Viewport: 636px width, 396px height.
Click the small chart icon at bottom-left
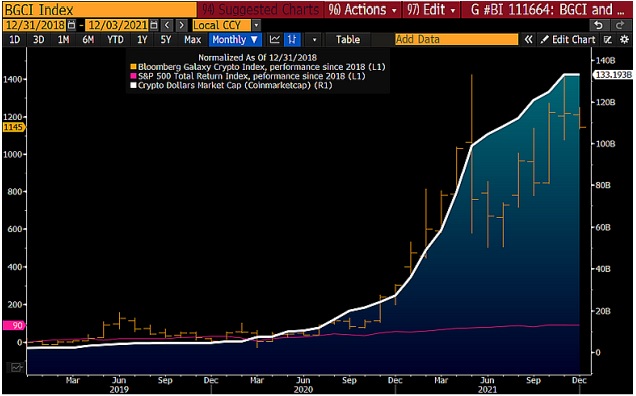[x=16, y=367]
